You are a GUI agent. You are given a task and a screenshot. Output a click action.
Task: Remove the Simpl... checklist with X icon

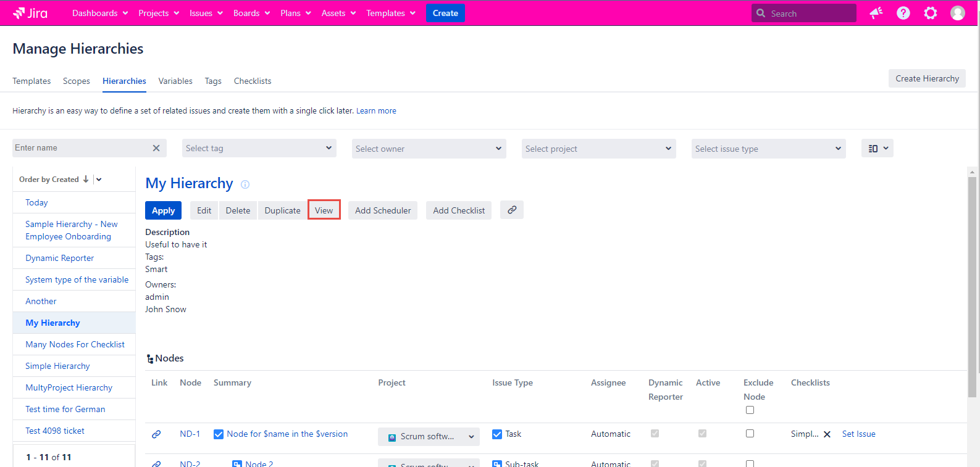pos(827,434)
